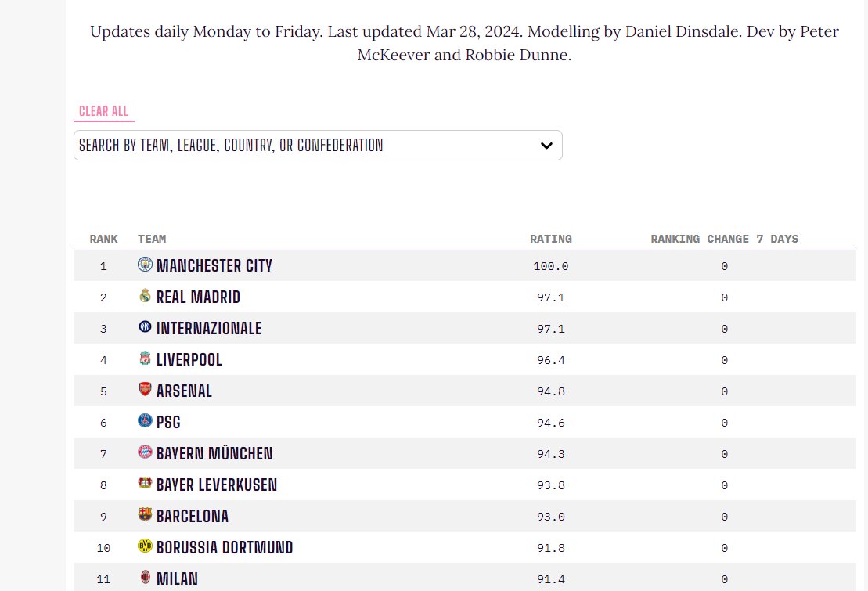The width and height of the screenshot is (868, 591).
Task: Click the last updated description paragraph
Action: pos(464,43)
